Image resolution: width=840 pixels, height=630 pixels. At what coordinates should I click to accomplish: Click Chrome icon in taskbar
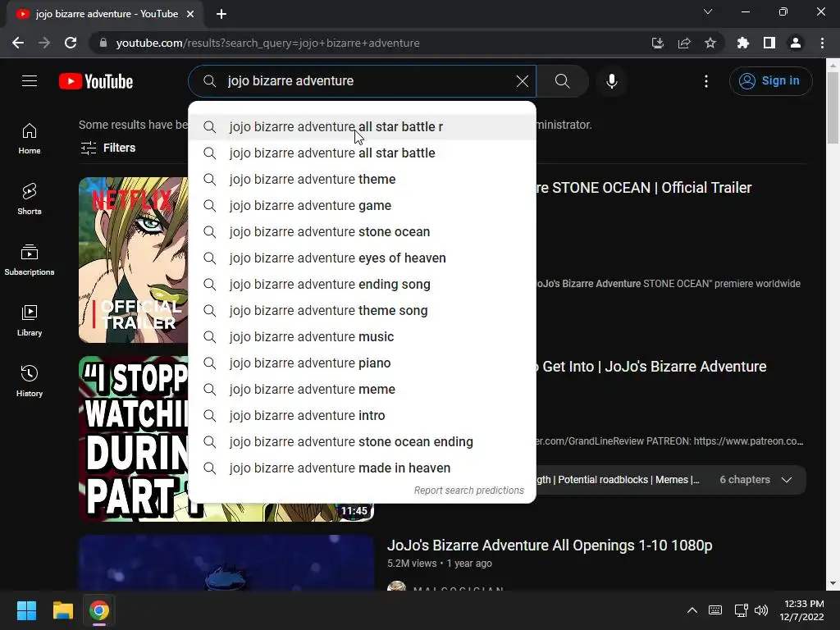pyautogui.click(x=99, y=610)
